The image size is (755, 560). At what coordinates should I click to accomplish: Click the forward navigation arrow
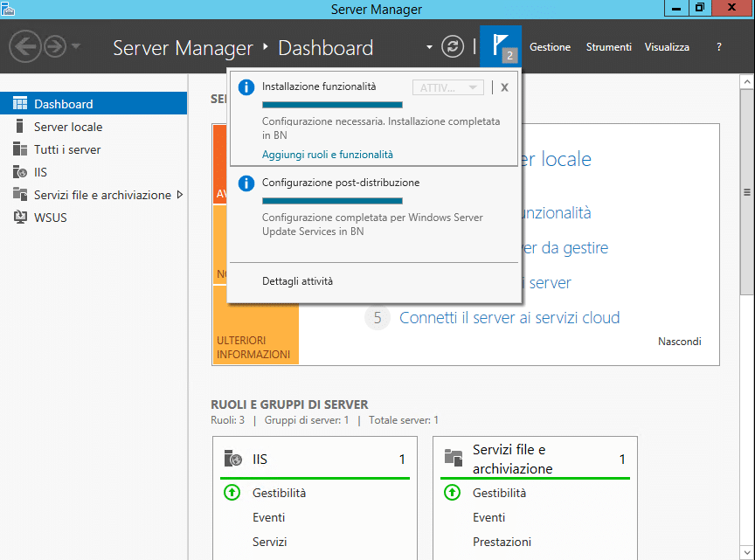55,46
